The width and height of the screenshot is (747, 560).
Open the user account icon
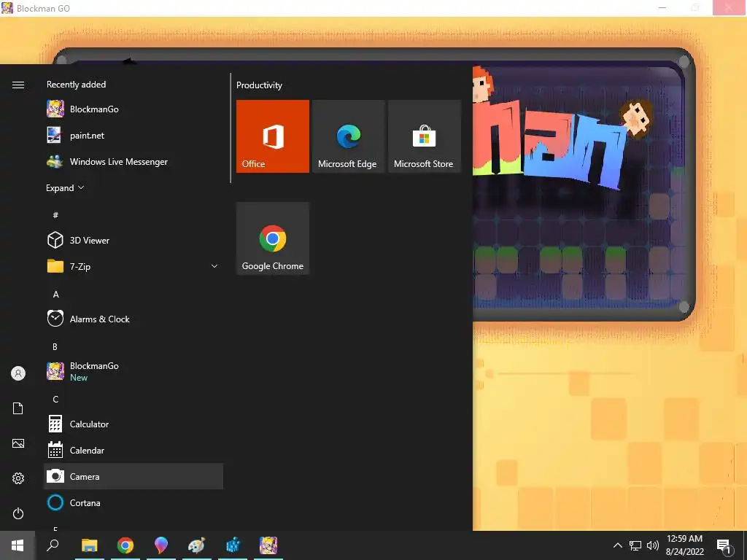tap(18, 373)
